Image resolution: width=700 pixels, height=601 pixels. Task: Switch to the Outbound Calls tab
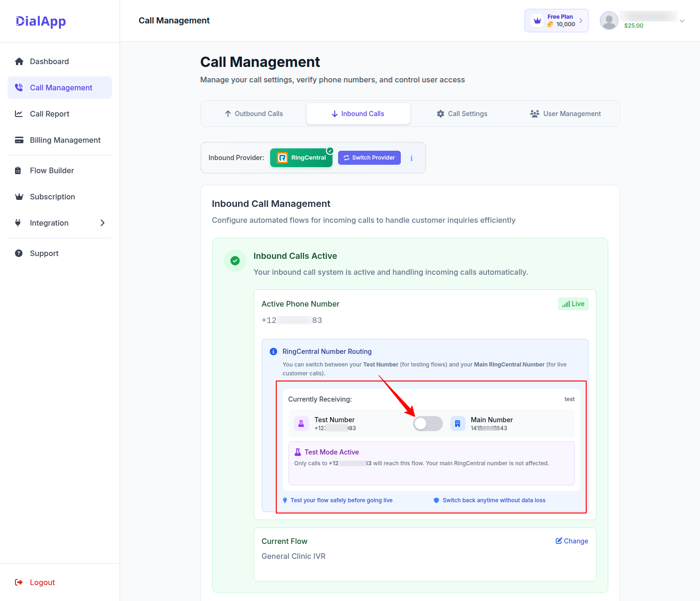[254, 114]
